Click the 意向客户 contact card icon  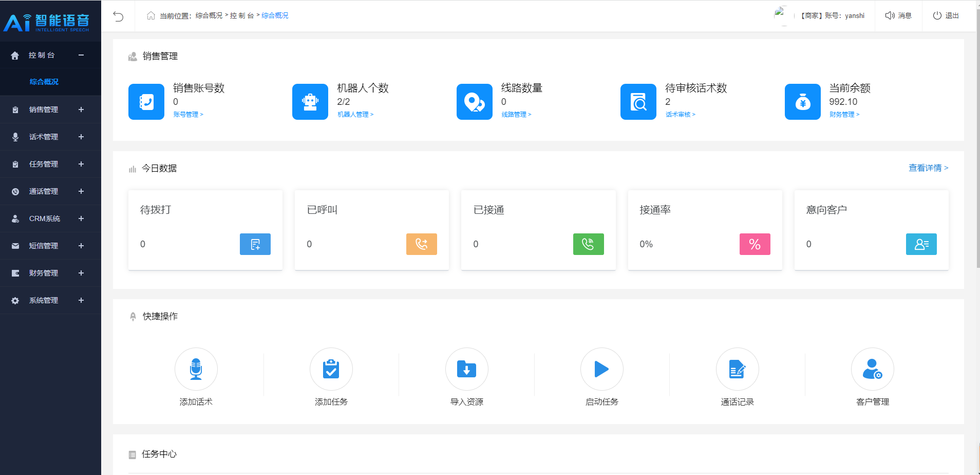point(921,244)
